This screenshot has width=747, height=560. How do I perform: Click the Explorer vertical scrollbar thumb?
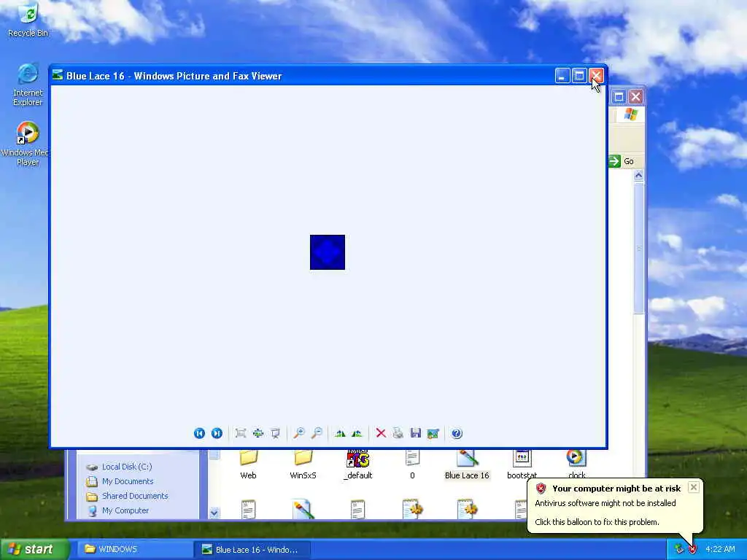point(638,248)
